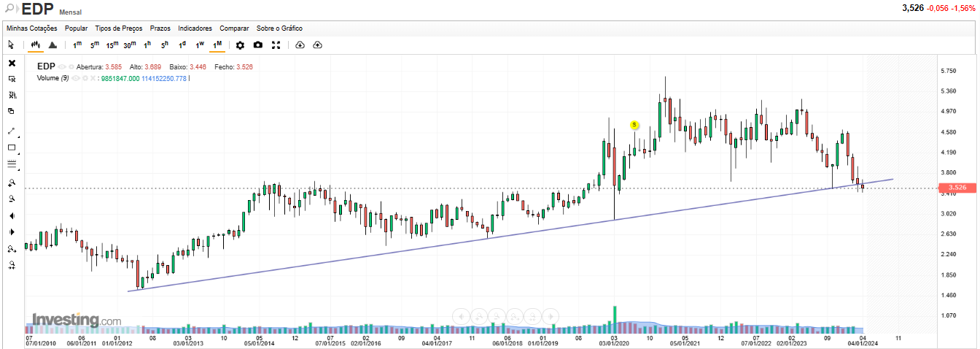Screen dimensions: 980x349
Task: Select the 1 month timeframe
Action: (x=217, y=45)
